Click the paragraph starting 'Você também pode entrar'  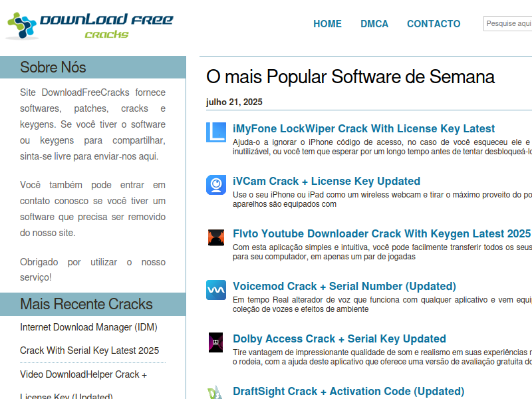[92, 209]
